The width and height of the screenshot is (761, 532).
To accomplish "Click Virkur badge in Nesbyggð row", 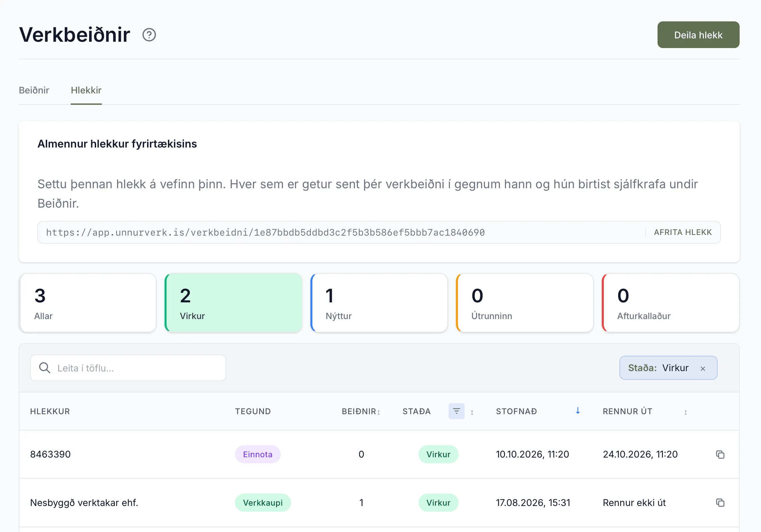I will [x=438, y=503].
